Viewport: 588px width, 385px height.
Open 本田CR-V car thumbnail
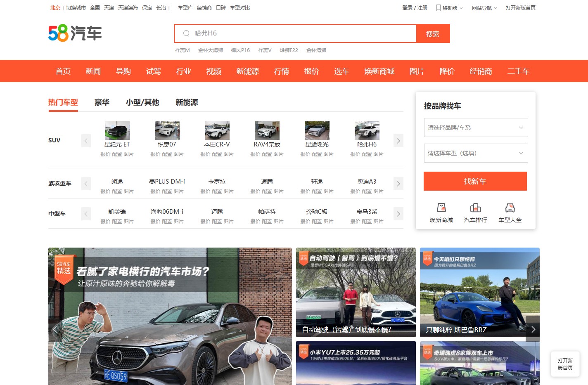pos(217,130)
